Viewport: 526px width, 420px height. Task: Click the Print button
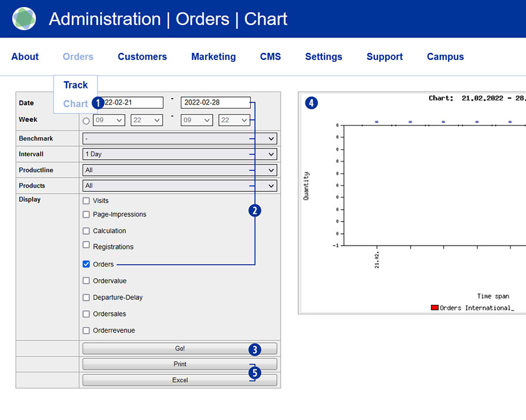click(x=179, y=364)
